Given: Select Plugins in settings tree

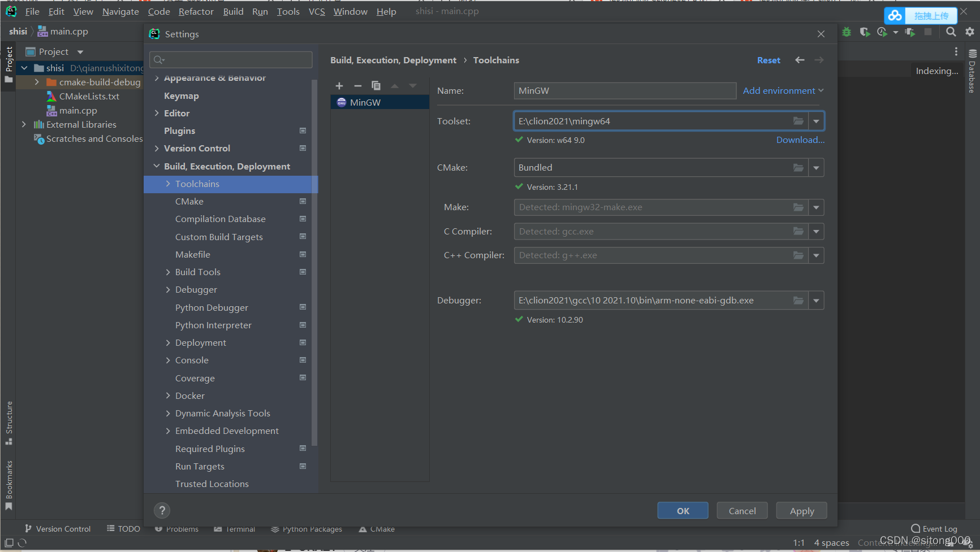Looking at the screenshot, I should [179, 131].
